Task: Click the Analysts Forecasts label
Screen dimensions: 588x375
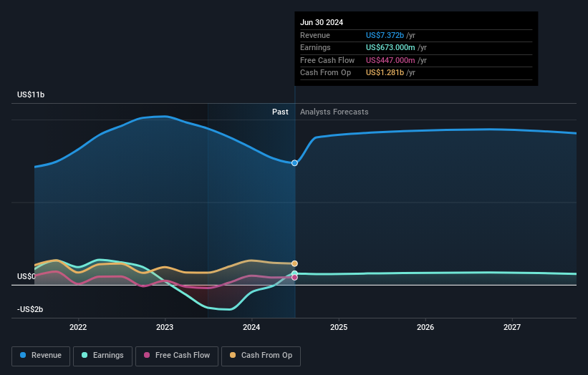Action: [x=334, y=112]
